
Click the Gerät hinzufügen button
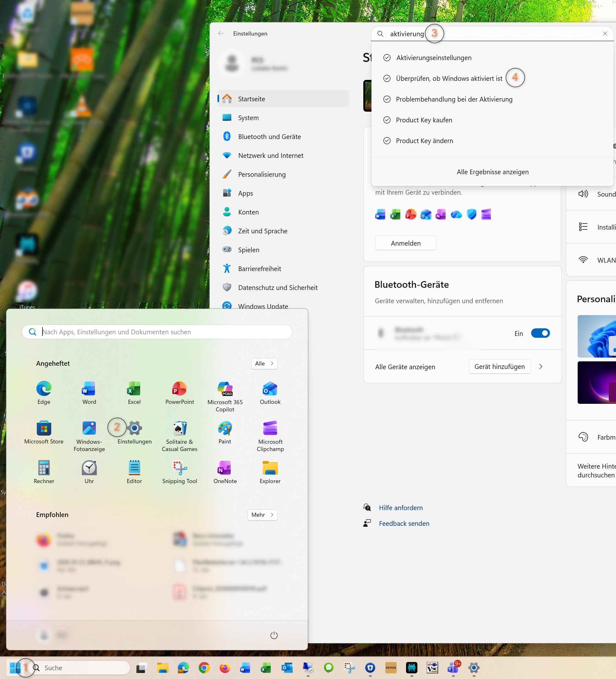pyautogui.click(x=499, y=366)
